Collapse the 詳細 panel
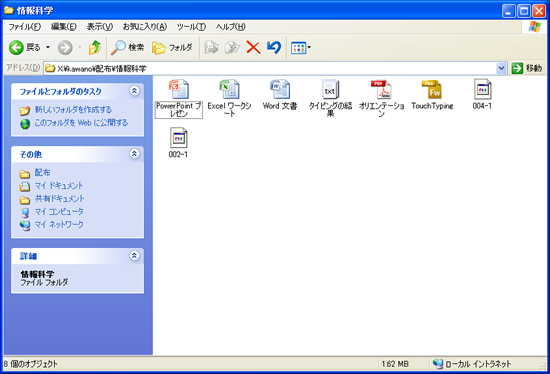This screenshot has width=550, height=374. [134, 255]
